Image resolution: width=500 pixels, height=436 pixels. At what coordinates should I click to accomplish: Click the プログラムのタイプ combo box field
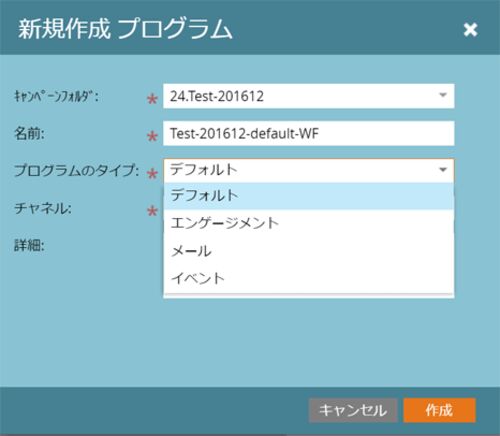[x=309, y=170]
